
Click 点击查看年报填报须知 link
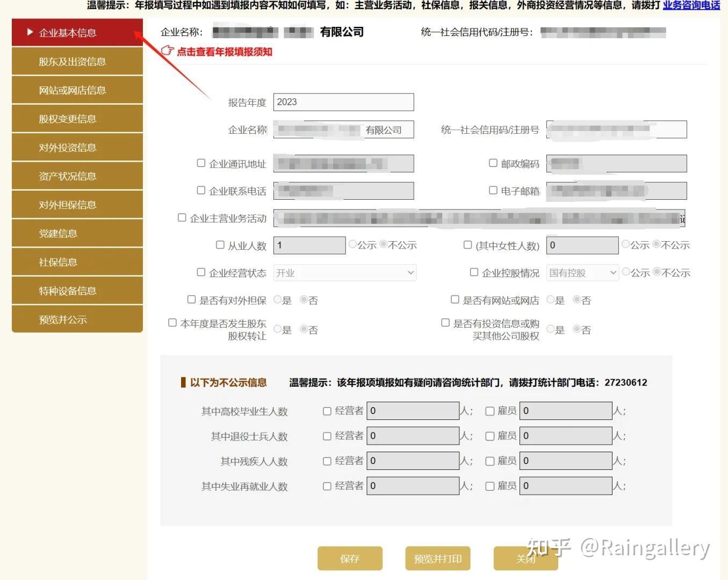click(x=225, y=52)
